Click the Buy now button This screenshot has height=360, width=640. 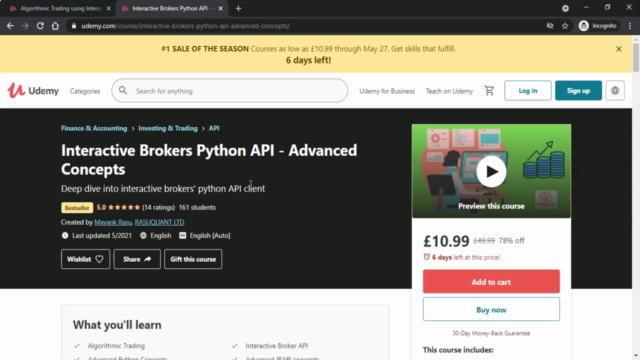491,310
